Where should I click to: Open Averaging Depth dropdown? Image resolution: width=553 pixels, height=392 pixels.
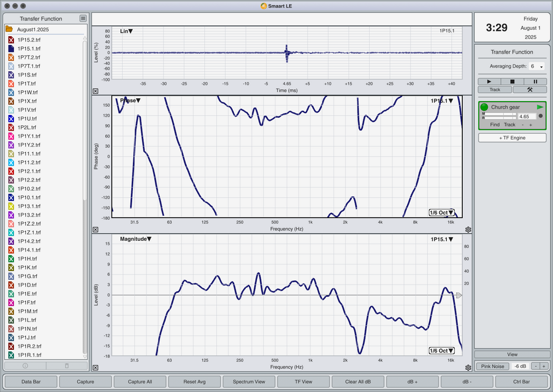[x=536, y=66]
